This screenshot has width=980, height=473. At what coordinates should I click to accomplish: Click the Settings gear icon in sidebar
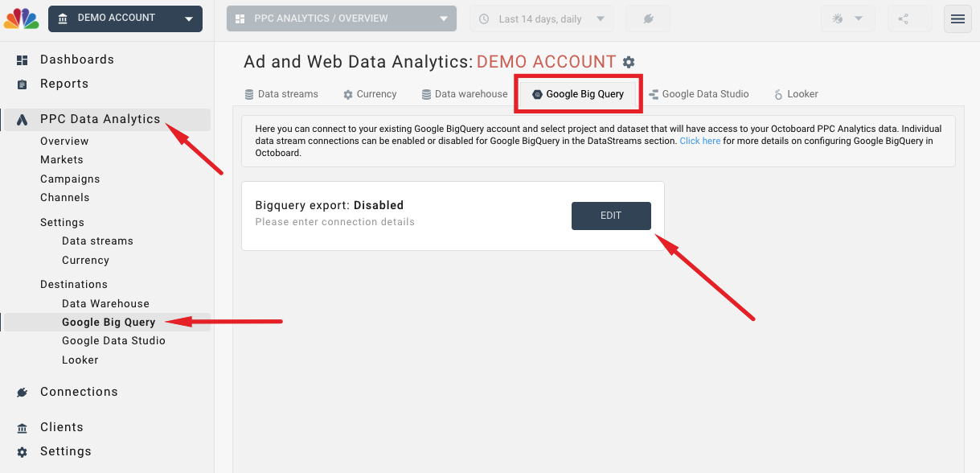23,452
